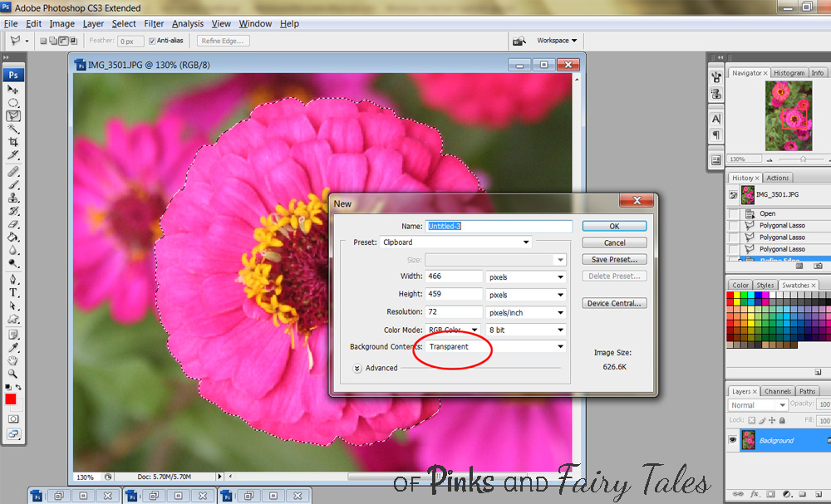Select the Clone Stamp tool
The width and height of the screenshot is (831, 504).
point(12,198)
